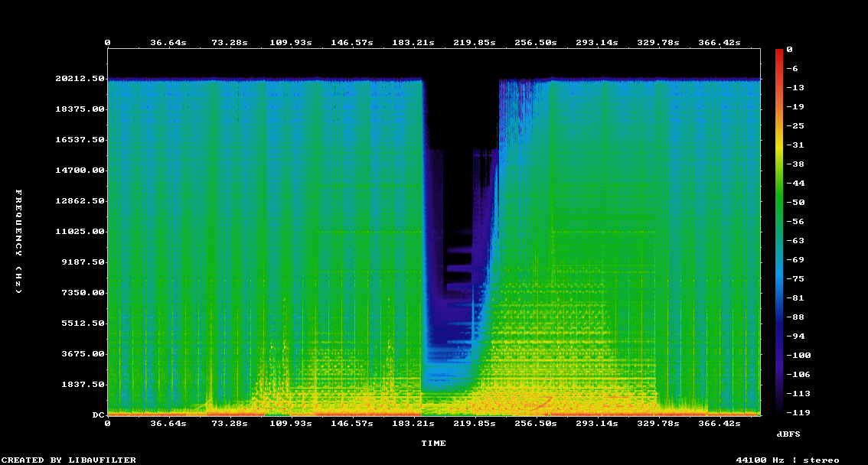Select the 366.42s marker on the bottom axis

(x=720, y=423)
